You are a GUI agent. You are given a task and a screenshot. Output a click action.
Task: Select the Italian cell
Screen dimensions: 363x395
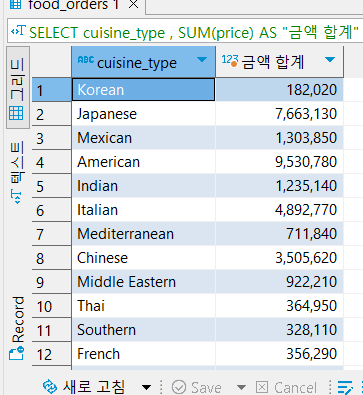143,210
